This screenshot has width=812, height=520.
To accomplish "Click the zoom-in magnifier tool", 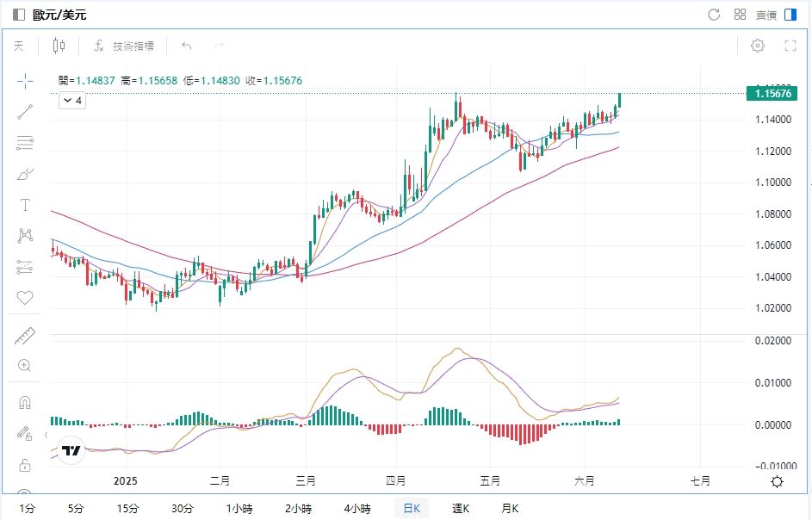I will pos(25,366).
